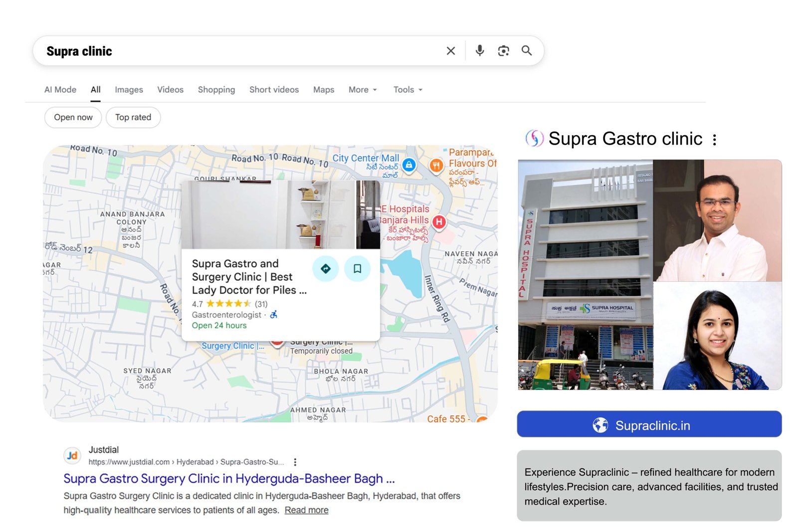Screen dimensions: 798x532
Task: Click the magnifying glass search icon
Action: tap(527, 50)
